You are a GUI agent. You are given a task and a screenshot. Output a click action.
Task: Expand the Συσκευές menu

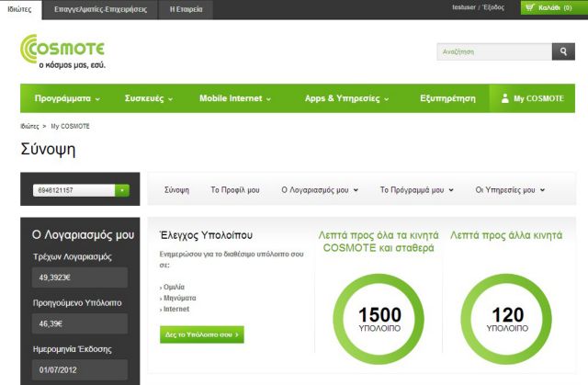(x=149, y=98)
